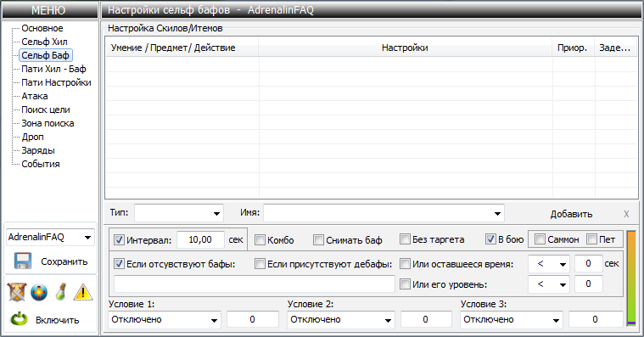Click the green-orange vertical gradient bar
The image size is (644, 337).
click(x=631, y=278)
